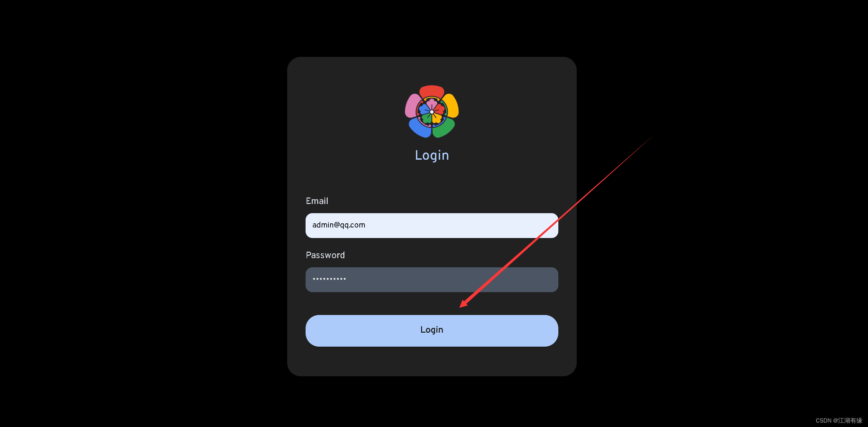868x427 pixels.
Task: Submit with the Login button
Action: click(x=432, y=331)
